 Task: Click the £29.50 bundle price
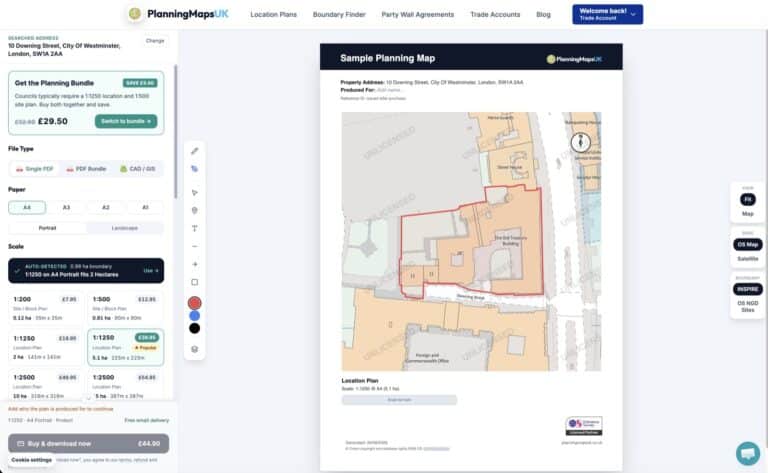(53, 121)
